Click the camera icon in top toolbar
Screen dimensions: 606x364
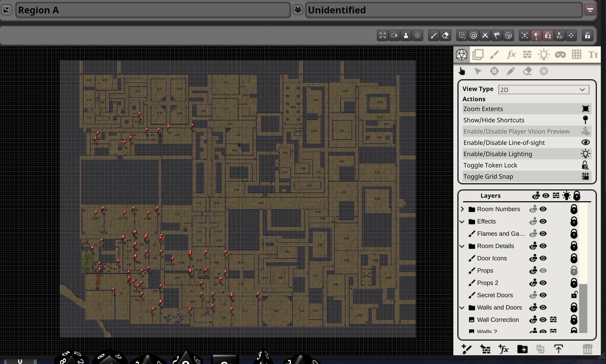394,36
